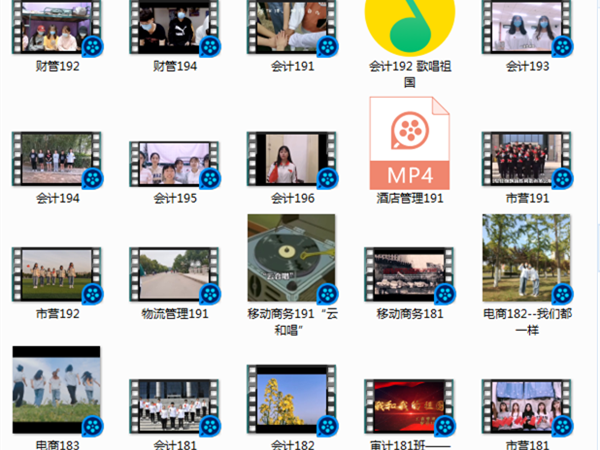Click the 会计196 video thumbnail
Viewport: 600px width, 450px height.
pyautogui.click(x=291, y=158)
